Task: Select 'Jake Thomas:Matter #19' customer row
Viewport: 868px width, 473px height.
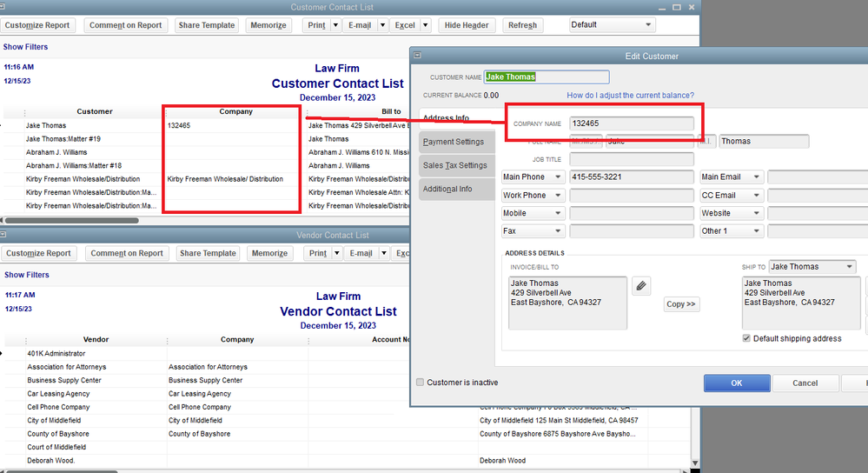Action: [63, 139]
